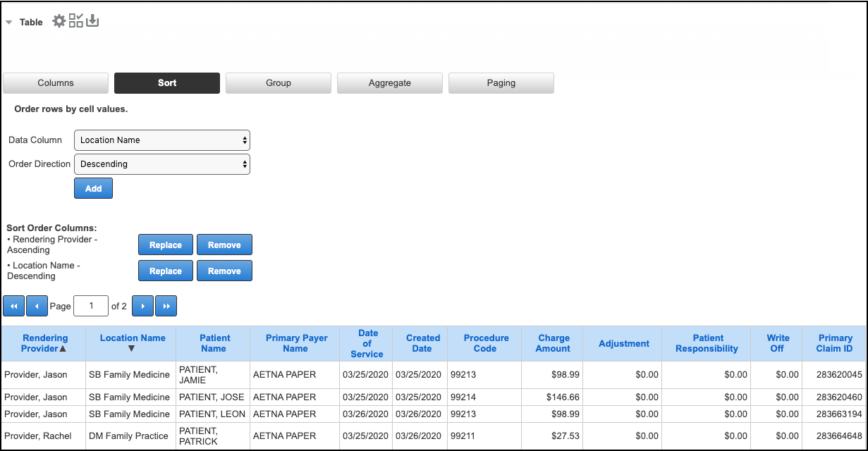
Task: Jump to last page using double-right arrow
Action: [x=166, y=306]
